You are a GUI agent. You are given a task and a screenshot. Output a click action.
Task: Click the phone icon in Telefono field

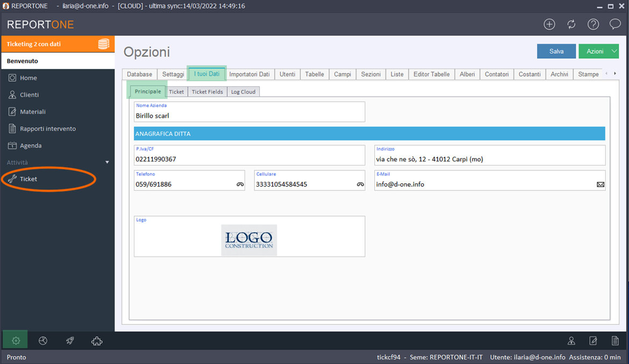240,184
